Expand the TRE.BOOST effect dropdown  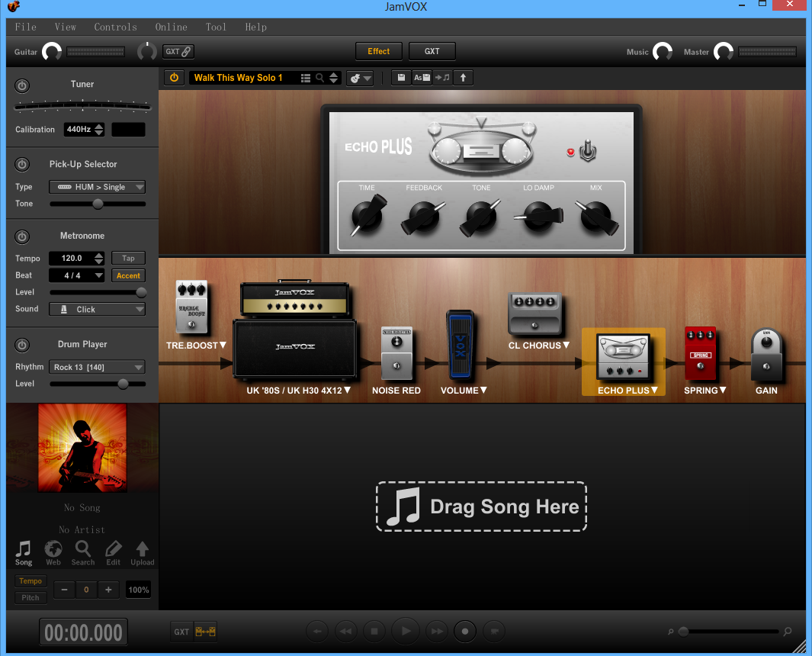pos(223,345)
